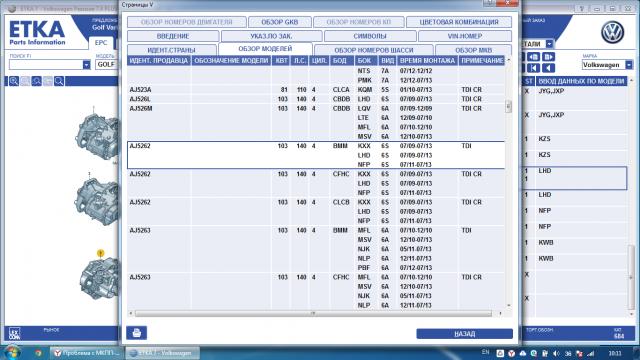Click the previous illustration arrow-with-page icon
The height and width of the screenshot is (360, 640).
[533, 57]
